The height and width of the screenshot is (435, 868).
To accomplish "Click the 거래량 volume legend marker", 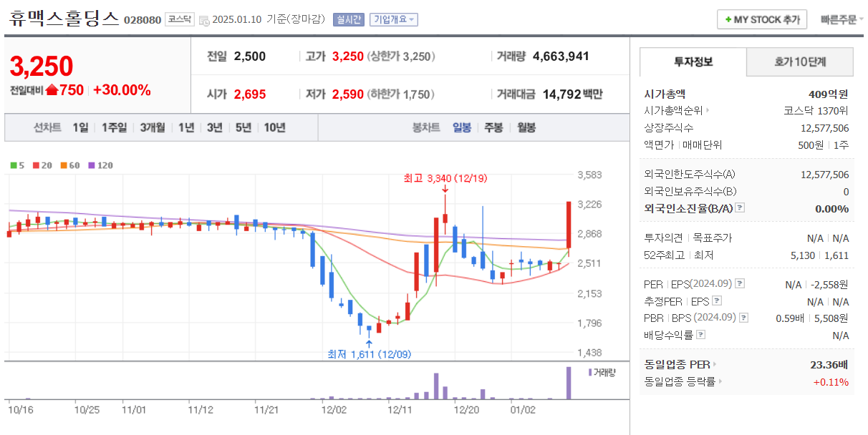I will (590, 372).
